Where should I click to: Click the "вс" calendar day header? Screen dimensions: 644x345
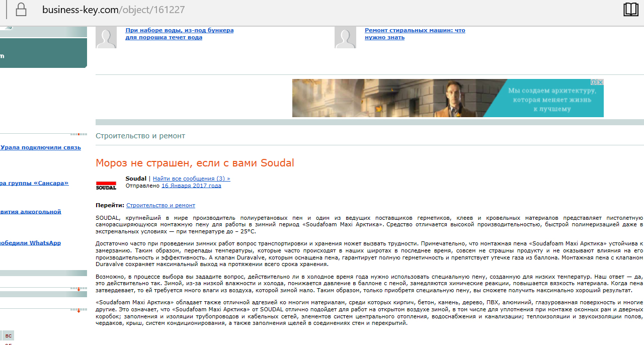tap(8, 335)
